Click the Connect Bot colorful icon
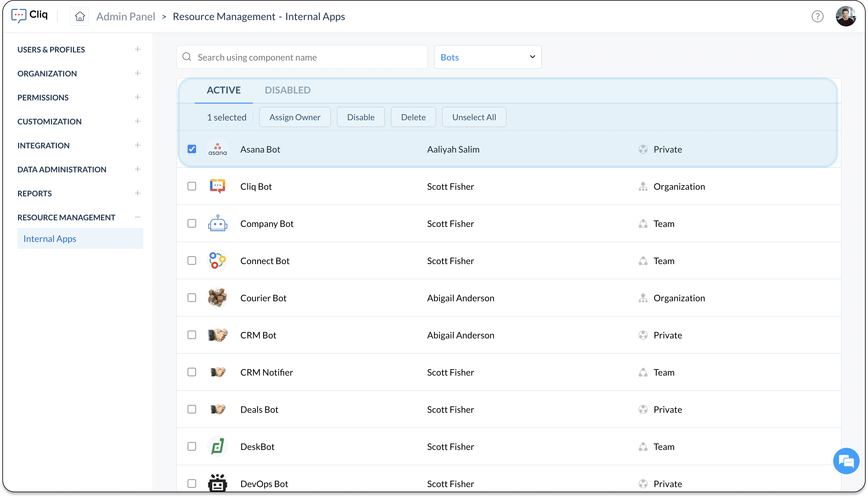868x497 pixels. click(217, 261)
